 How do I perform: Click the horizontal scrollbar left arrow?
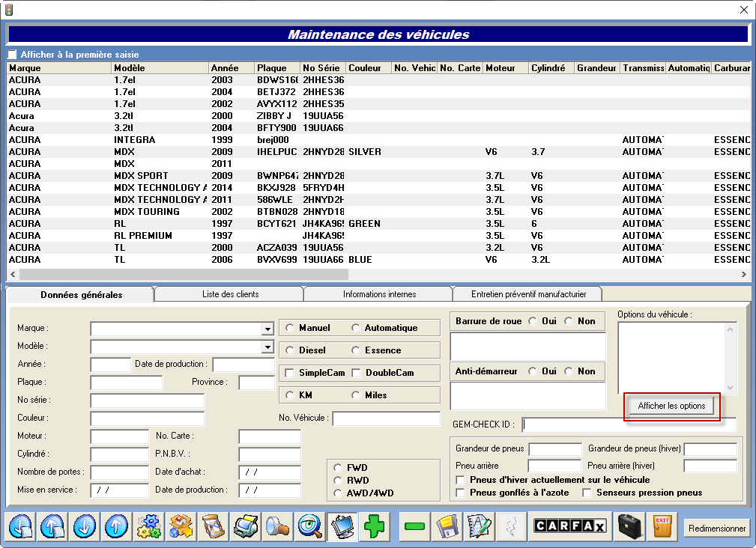point(13,275)
